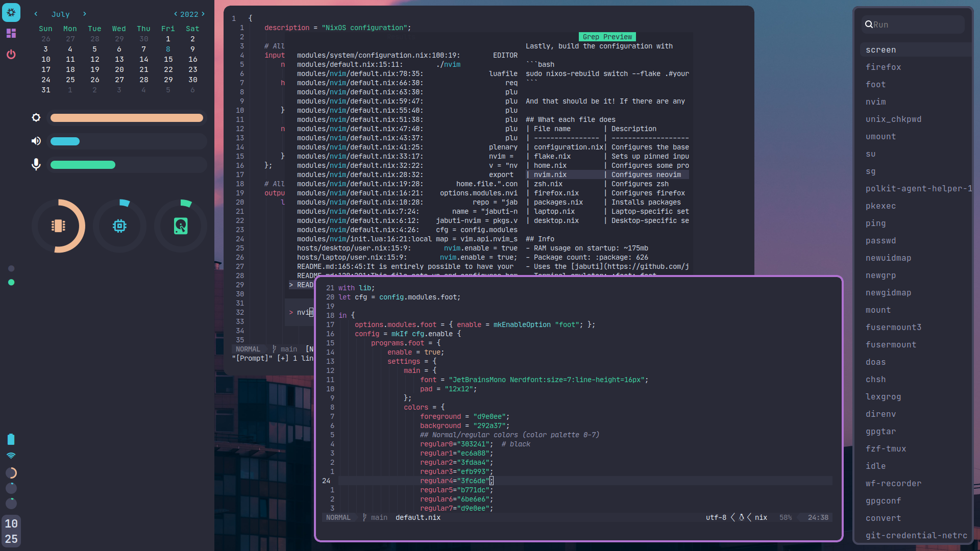Open the settings gear button in sidebar
This screenshot has height=551, width=980.
(x=11, y=12)
